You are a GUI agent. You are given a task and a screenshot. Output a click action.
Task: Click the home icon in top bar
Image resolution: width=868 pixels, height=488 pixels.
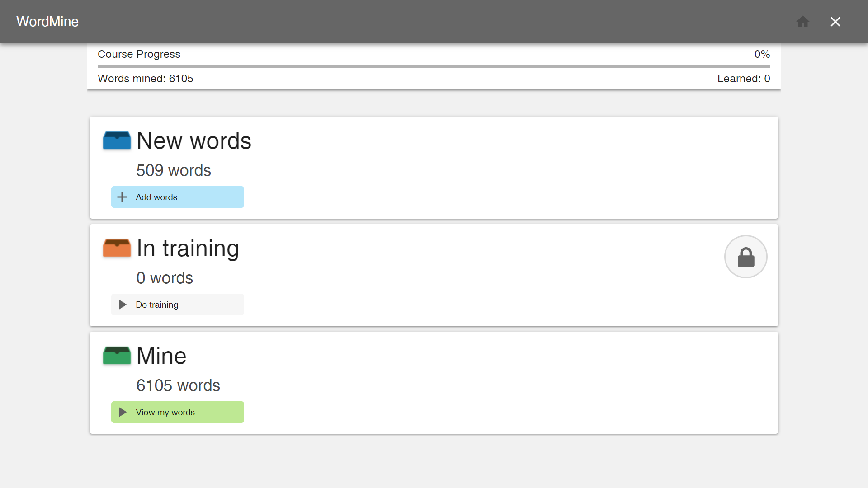[802, 21]
